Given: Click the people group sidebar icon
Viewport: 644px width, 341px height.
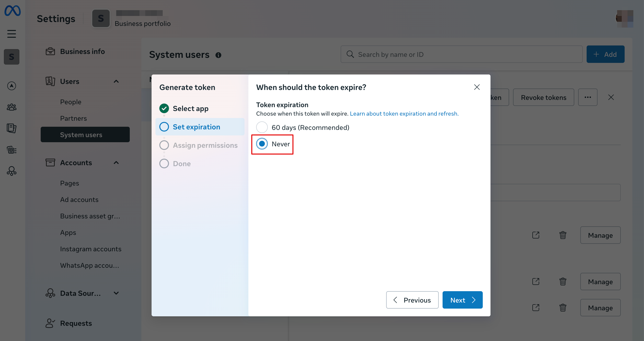Looking at the screenshot, I should coord(12,107).
